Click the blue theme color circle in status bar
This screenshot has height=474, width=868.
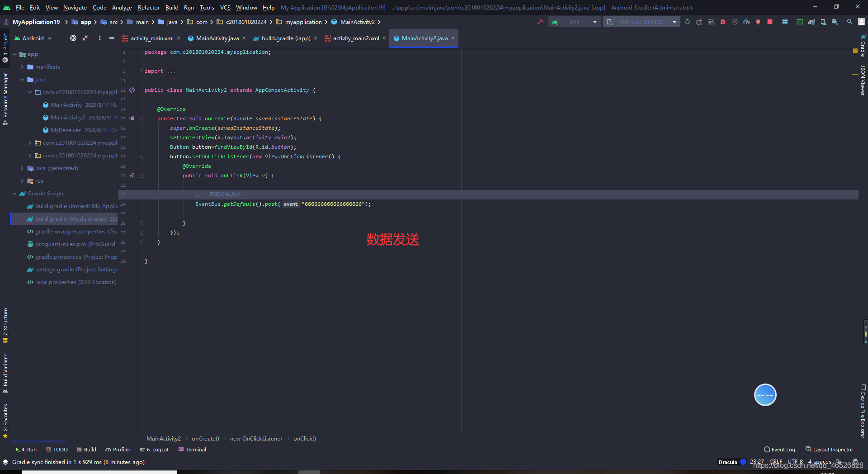(743, 462)
